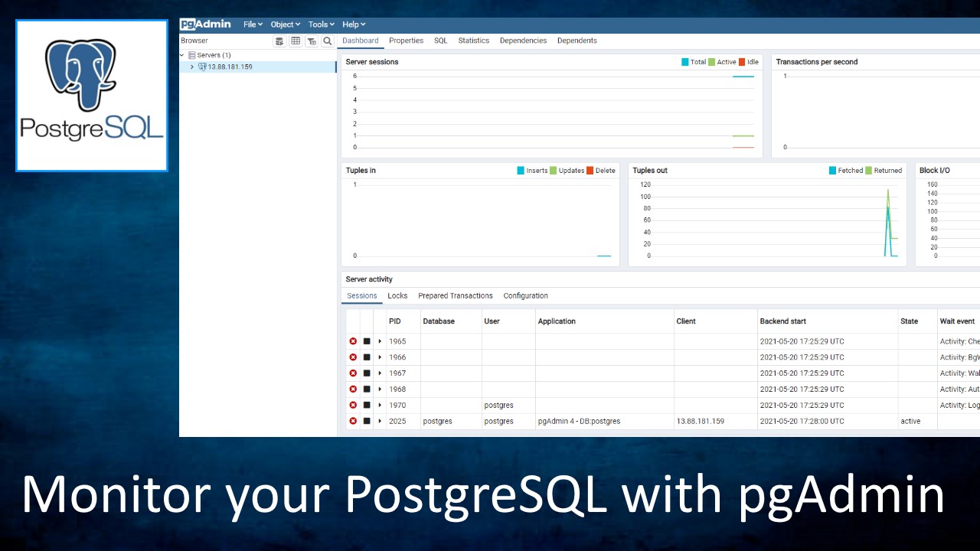Click the server elephant icon for 13.88.181.159
The height and width of the screenshot is (551, 980).
tap(202, 67)
